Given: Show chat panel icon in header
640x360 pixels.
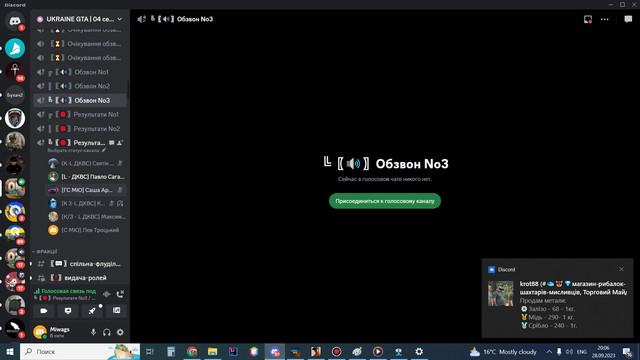Looking at the screenshot, I should [628, 19].
